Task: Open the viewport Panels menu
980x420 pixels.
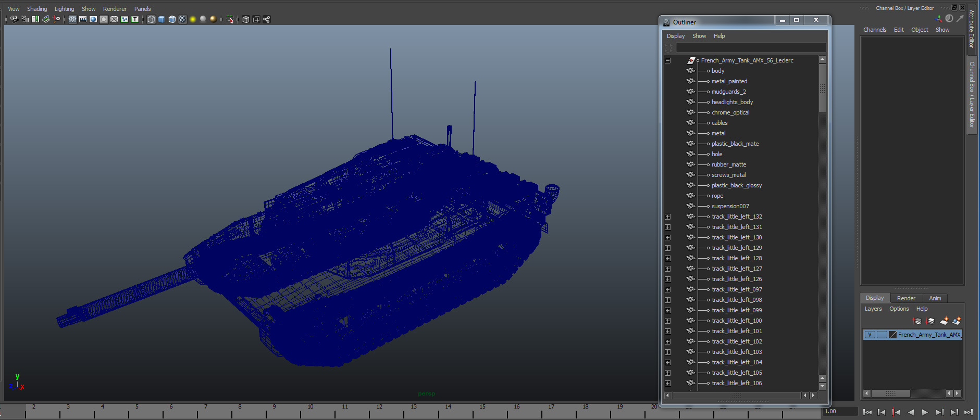Action: click(x=142, y=9)
